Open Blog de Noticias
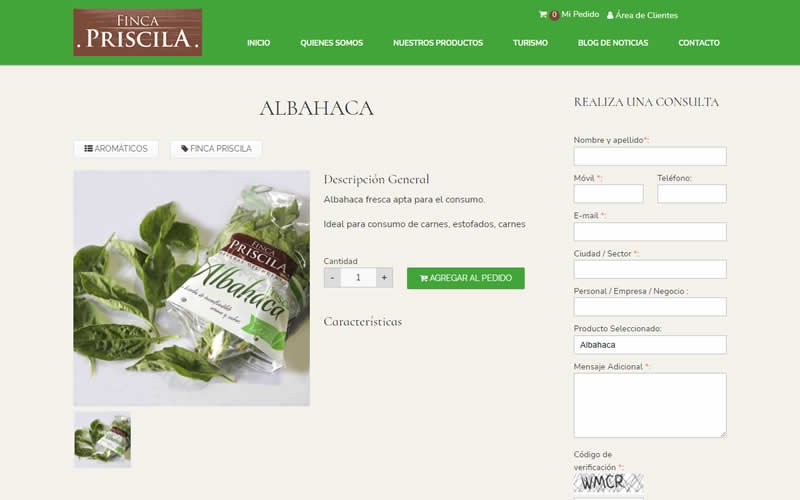 pyautogui.click(x=613, y=43)
